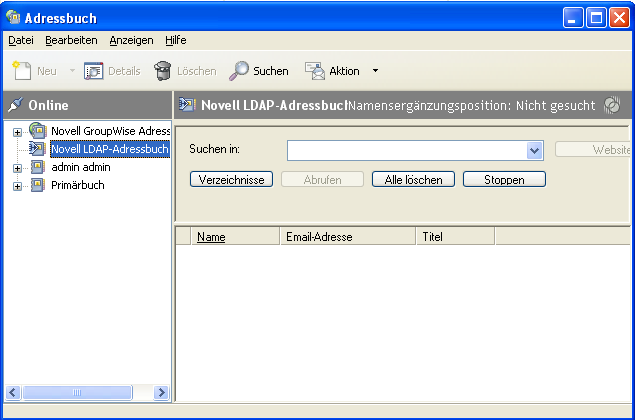The width and height of the screenshot is (635, 420).
Task: Open the dropdown arrow beside Neu
Action: click(72, 70)
